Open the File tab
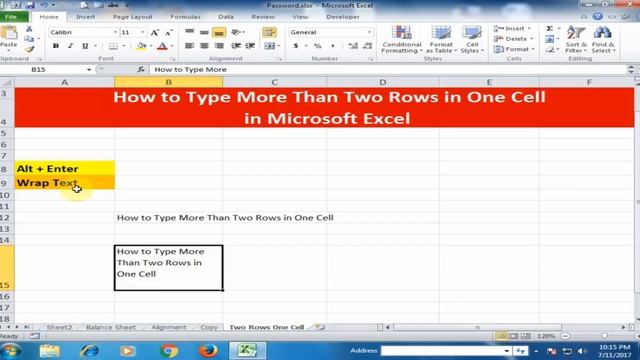 tap(14, 17)
